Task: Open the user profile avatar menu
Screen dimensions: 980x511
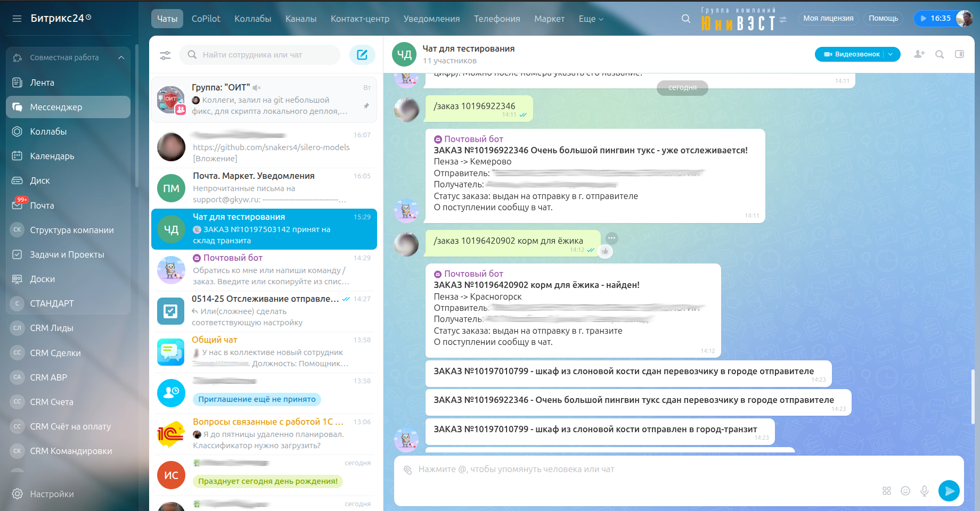Action: (x=965, y=18)
